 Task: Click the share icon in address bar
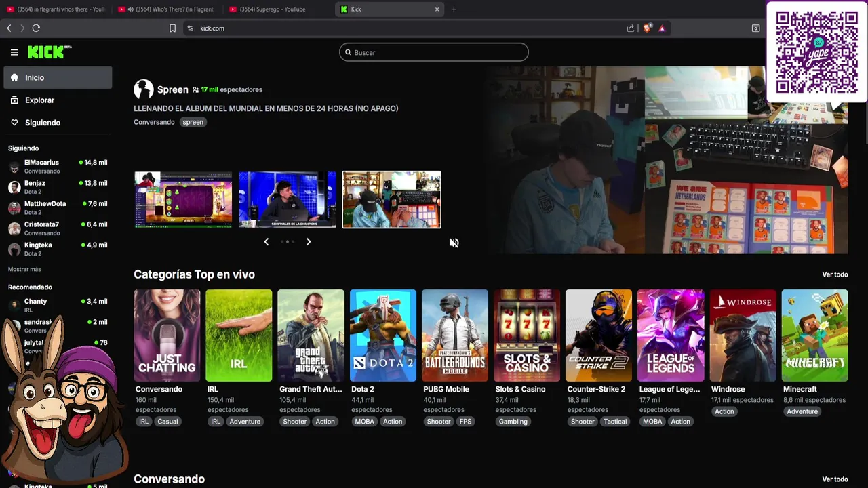click(x=631, y=28)
